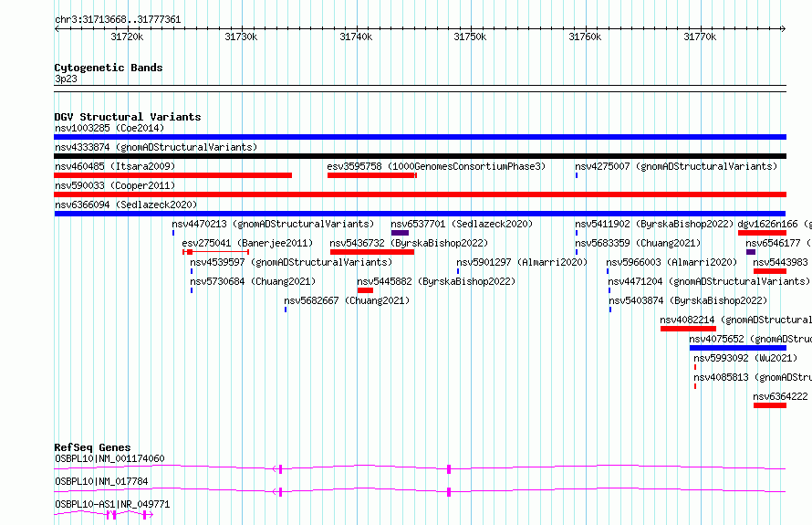Select nsv5730684 (Chuang2021) label
The image size is (812, 525).
pyautogui.click(x=253, y=281)
